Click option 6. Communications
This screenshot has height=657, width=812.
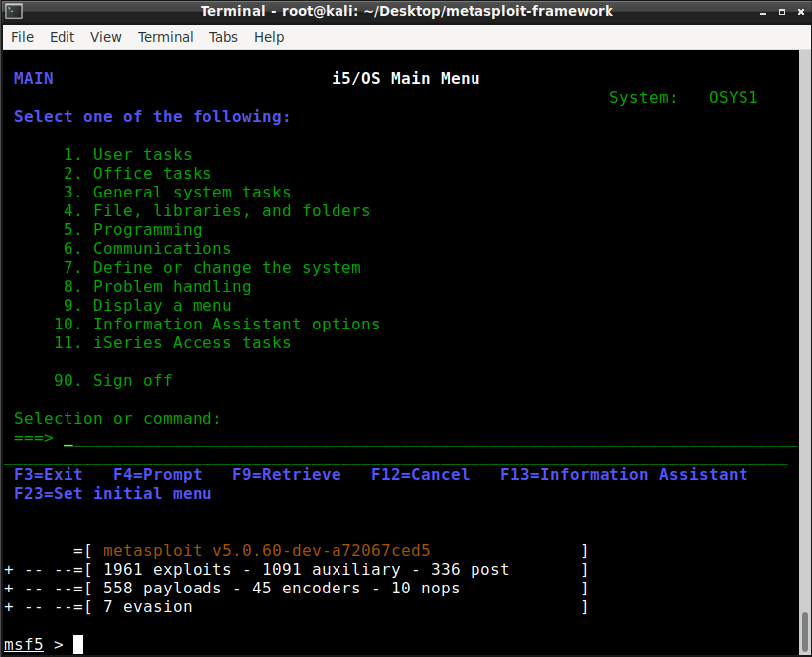tap(148, 248)
